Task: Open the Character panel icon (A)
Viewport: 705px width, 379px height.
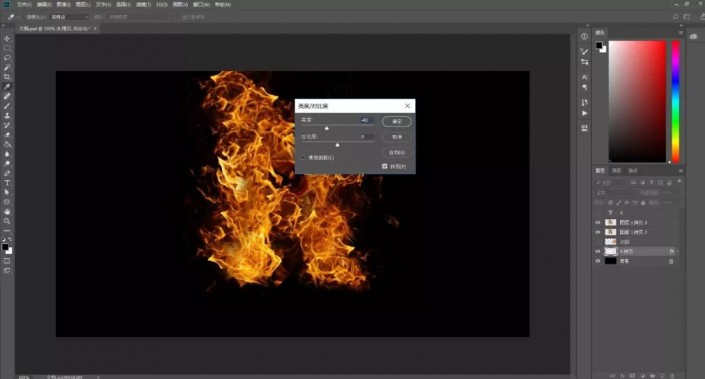Action: click(584, 77)
